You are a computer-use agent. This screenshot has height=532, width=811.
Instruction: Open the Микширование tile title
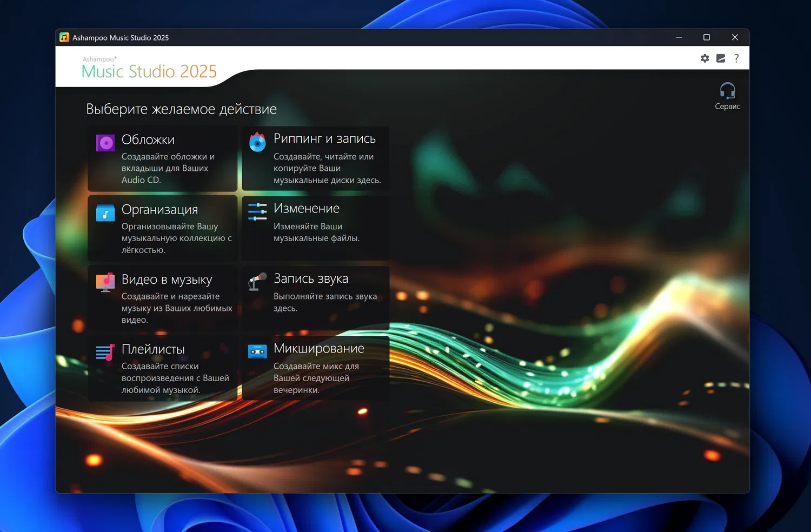pyautogui.click(x=319, y=348)
